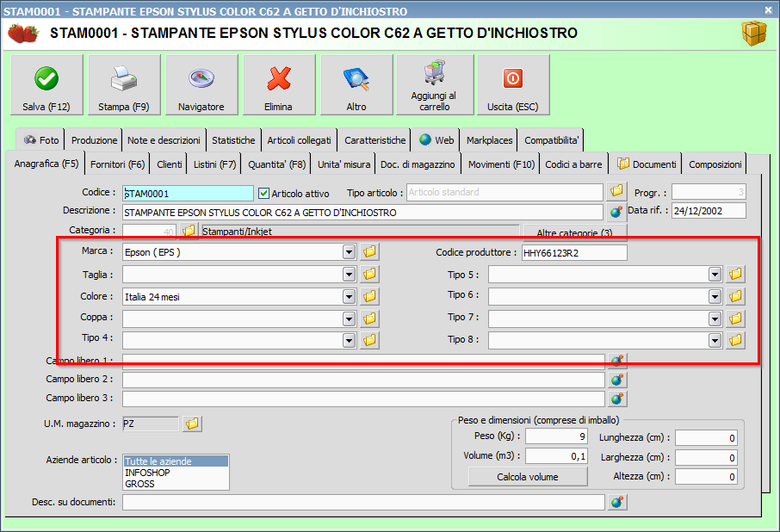The image size is (780, 532).
Task: Toggle the Articolo attivo checkbox
Action: click(x=264, y=194)
